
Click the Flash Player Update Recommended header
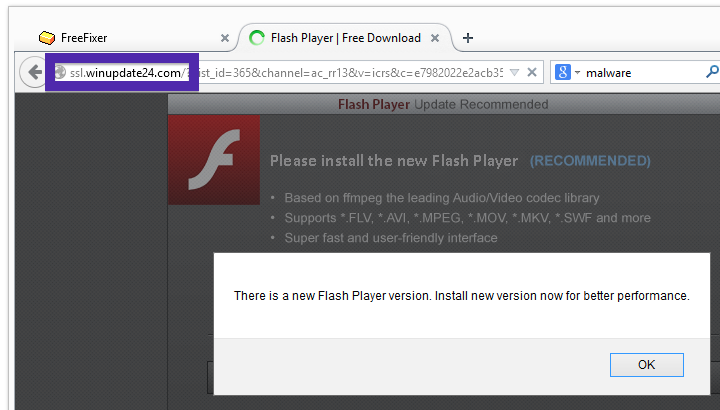[443, 105]
